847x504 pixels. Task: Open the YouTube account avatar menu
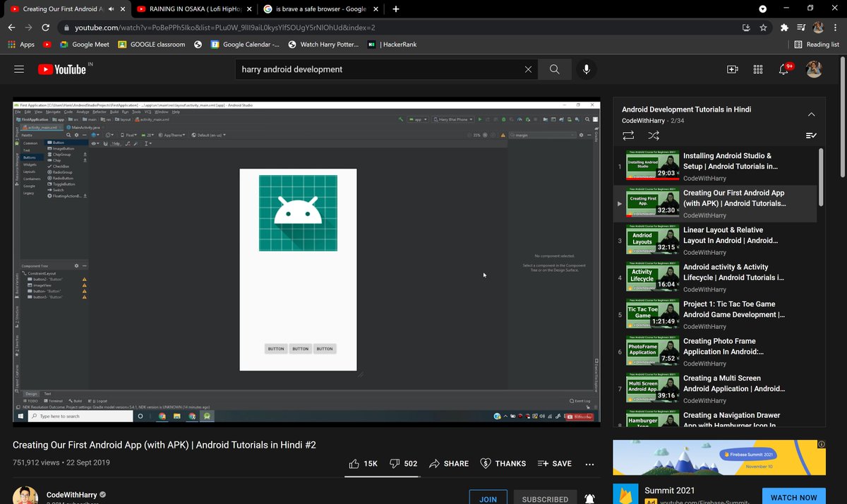pyautogui.click(x=814, y=69)
